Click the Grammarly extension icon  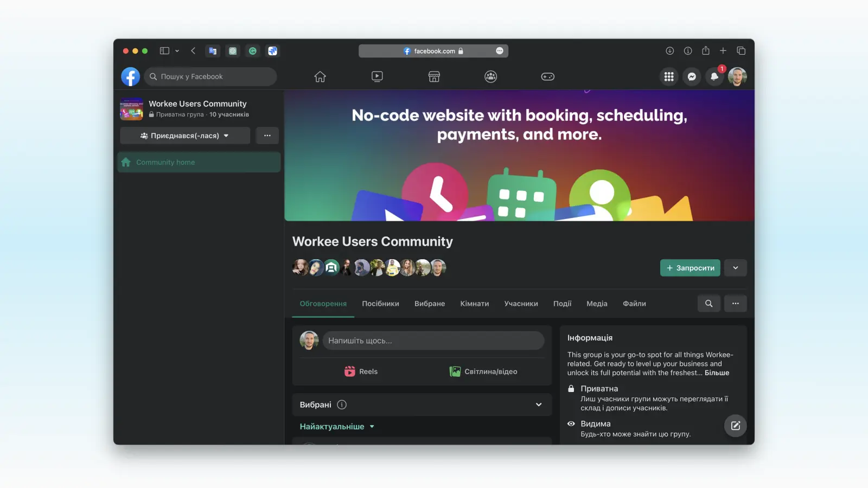click(x=253, y=51)
